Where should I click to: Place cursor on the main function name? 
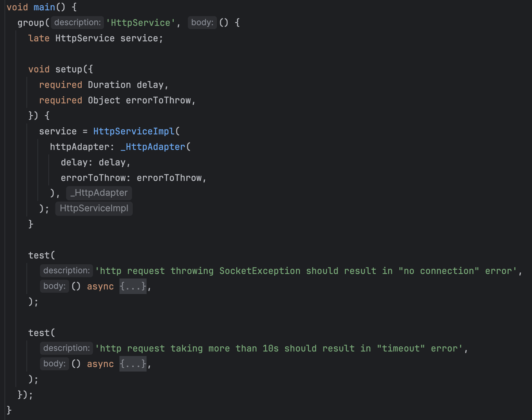(x=44, y=7)
